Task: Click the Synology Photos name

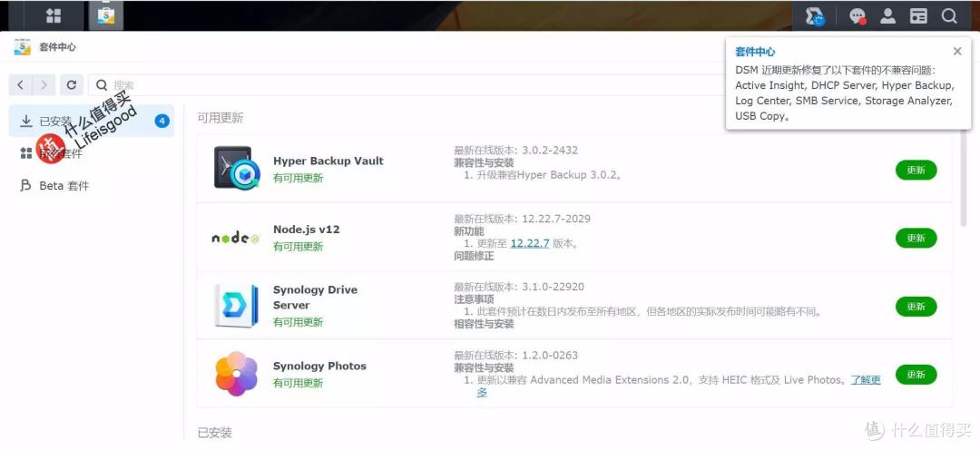Action: pos(319,366)
